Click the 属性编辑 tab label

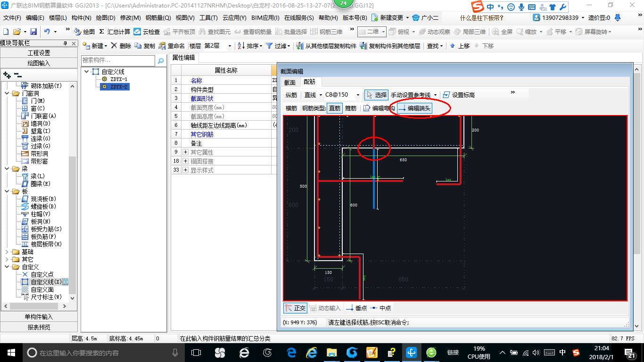click(183, 58)
